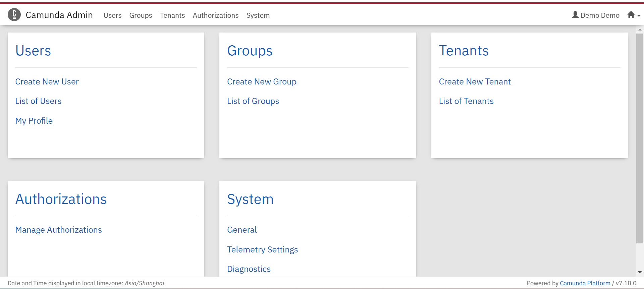644x289 pixels.
Task: Click the Camunda Admin title
Action: 59,15
